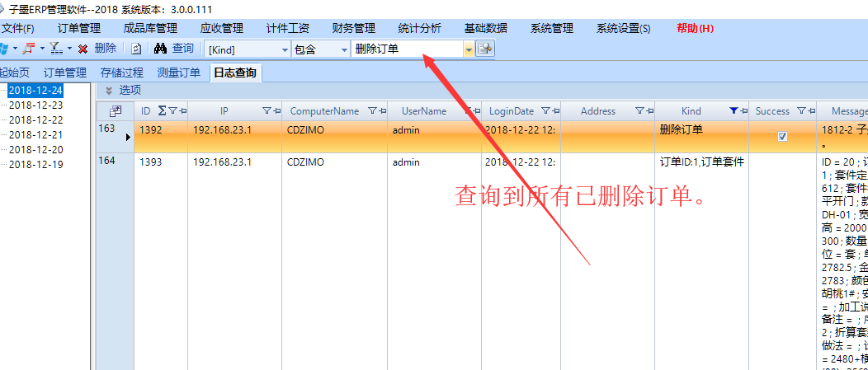Click the LoginDate column header
Screen dimensions: 868x370
[512, 111]
